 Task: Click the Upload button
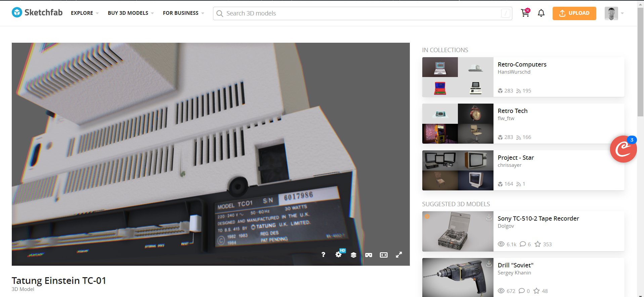574,13
